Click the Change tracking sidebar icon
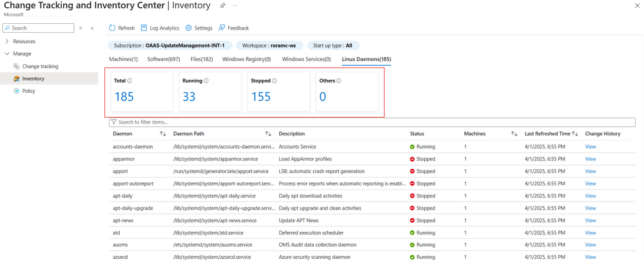 click(x=16, y=66)
